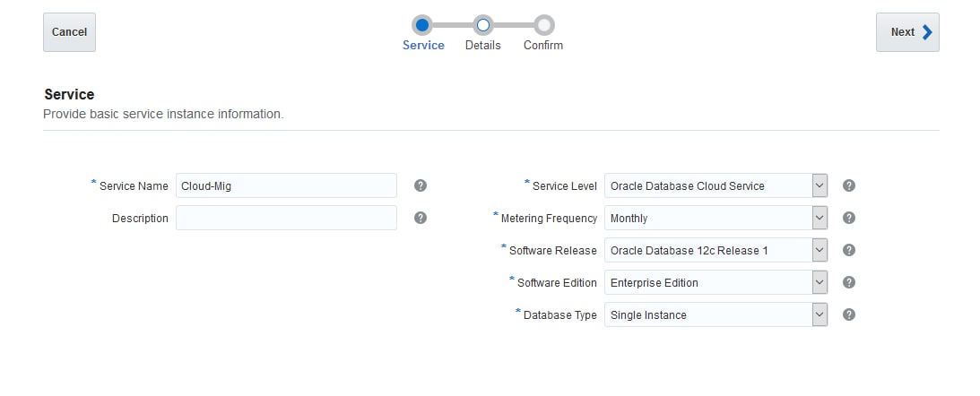Click the Next button
The height and width of the screenshot is (396, 980).
[906, 32]
